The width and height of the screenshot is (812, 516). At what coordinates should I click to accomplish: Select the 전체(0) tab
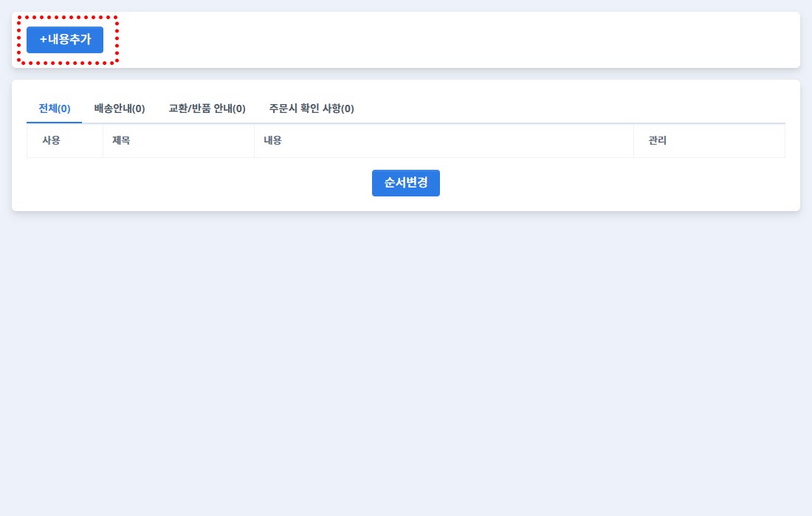tap(55, 109)
